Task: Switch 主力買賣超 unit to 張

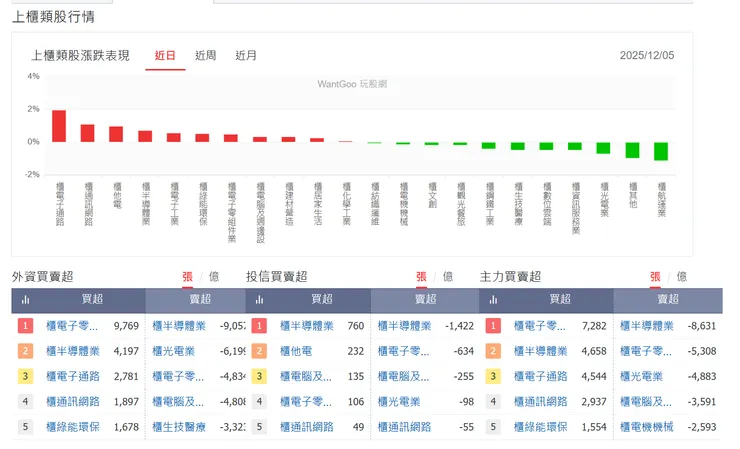Action: (x=655, y=277)
